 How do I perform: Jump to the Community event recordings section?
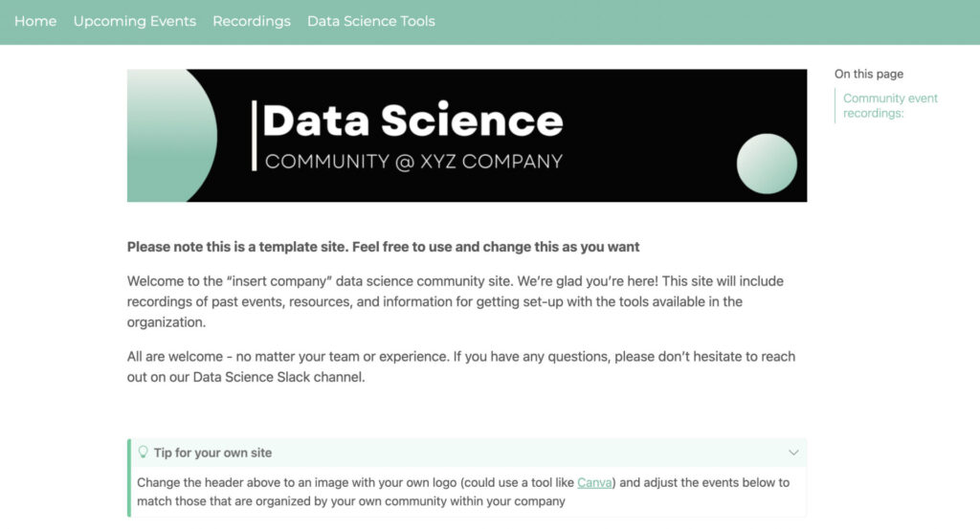point(889,105)
